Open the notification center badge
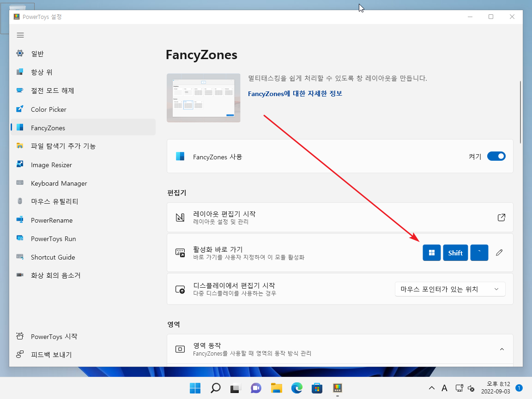Screen dimensions: 532x399 point(519,388)
